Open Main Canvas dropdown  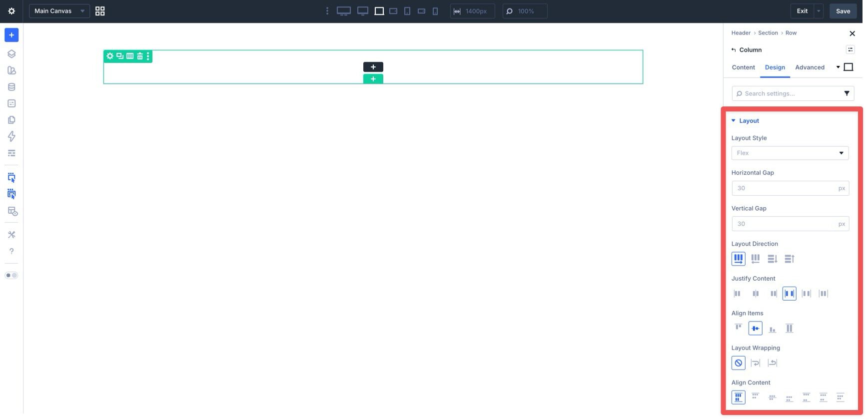point(59,11)
